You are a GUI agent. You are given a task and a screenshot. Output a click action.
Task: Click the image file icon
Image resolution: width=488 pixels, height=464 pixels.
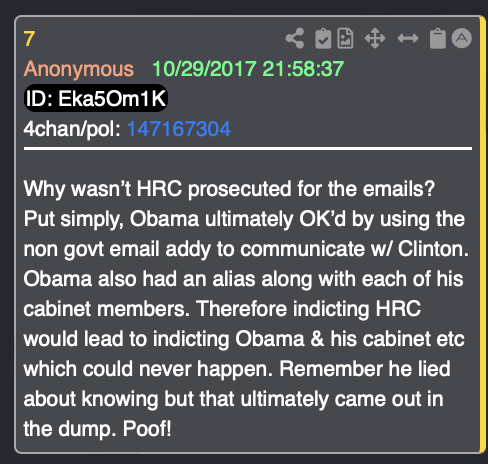pos(345,39)
